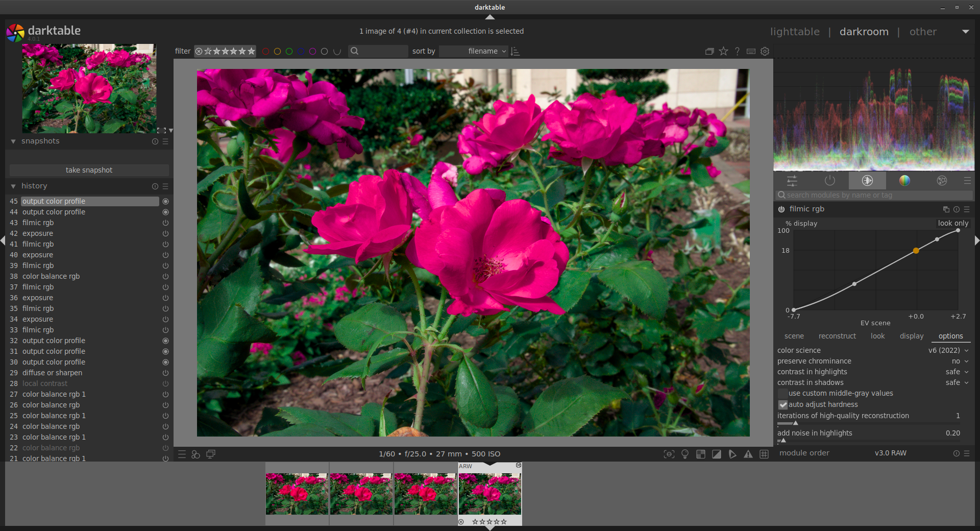Enable use custom middle-gray values checkbox
The height and width of the screenshot is (531, 980).
(783, 393)
